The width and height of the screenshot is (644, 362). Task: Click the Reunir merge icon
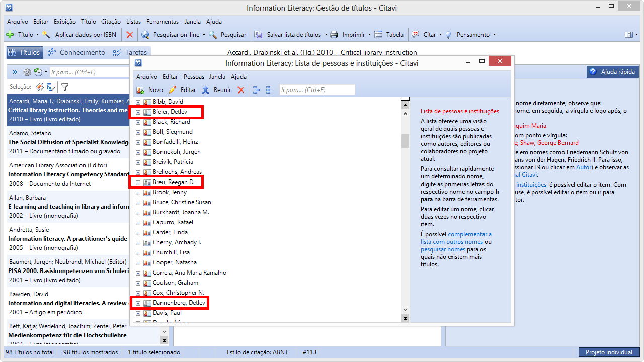click(x=206, y=90)
